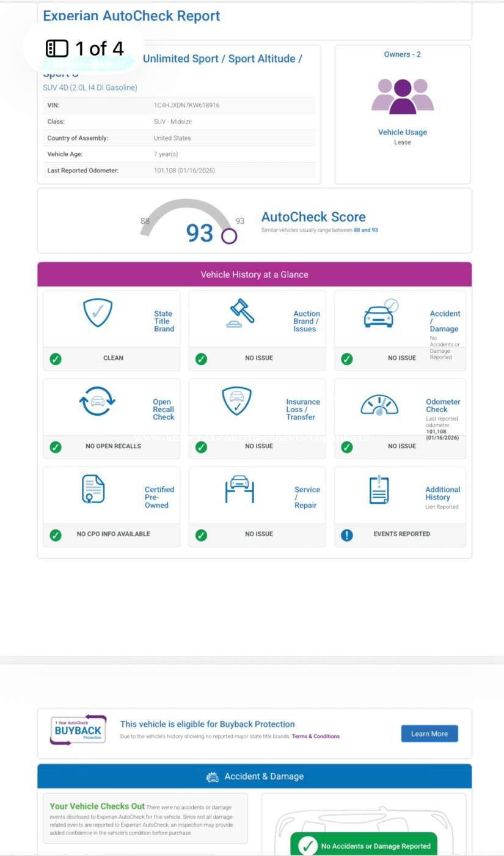Click the blue Events Reported alert icon
Screen dimensions: 504x856
pos(347,535)
